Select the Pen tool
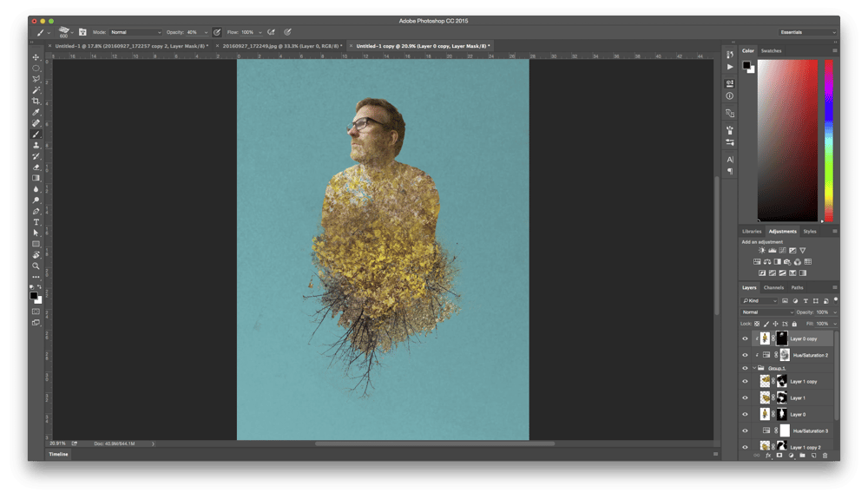Image resolution: width=868 pixels, height=499 pixels. [36, 212]
